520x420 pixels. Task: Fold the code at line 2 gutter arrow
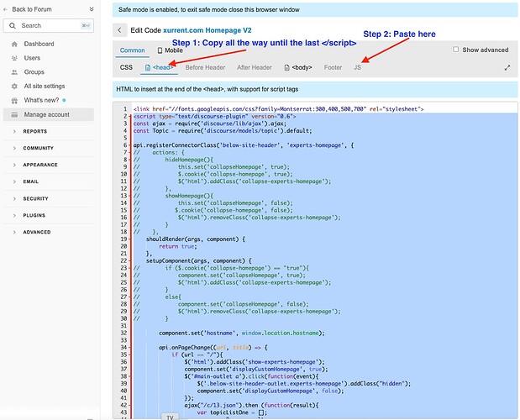point(129,117)
